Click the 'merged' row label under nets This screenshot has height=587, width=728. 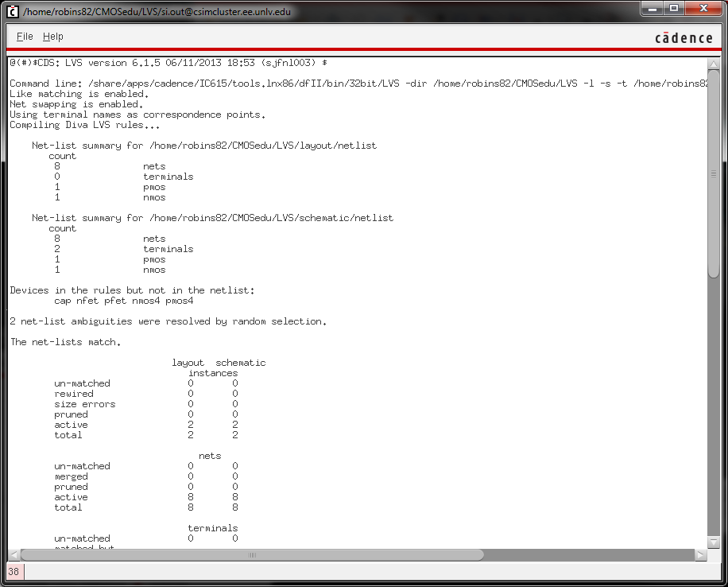[x=71, y=476]
